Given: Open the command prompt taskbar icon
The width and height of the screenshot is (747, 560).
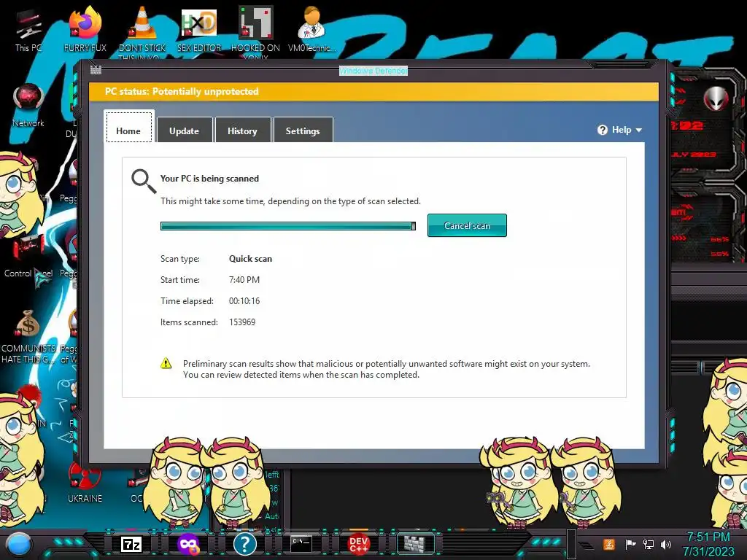Looking at the screenshot, I should pos(301,544).
